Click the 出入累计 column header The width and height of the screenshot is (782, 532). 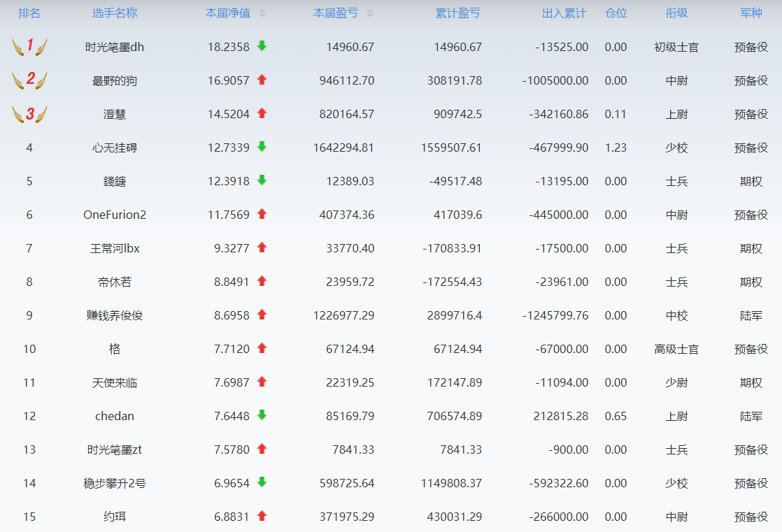point(564,13)
